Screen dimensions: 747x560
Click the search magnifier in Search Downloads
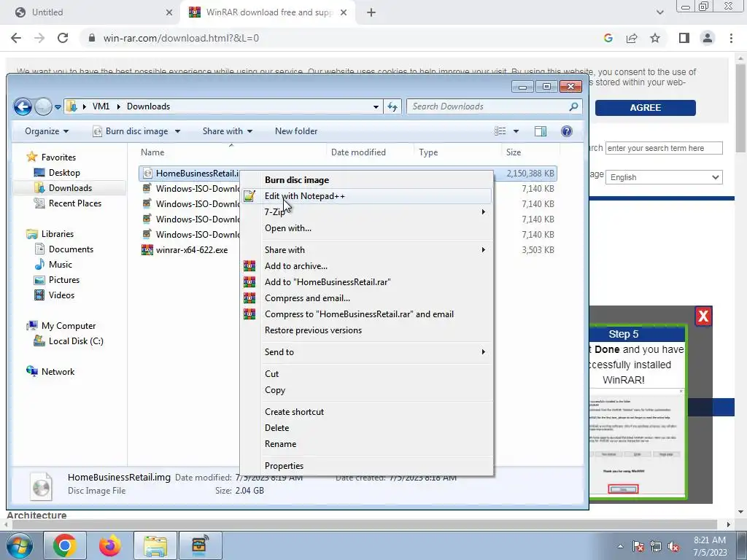coord(573,106)
